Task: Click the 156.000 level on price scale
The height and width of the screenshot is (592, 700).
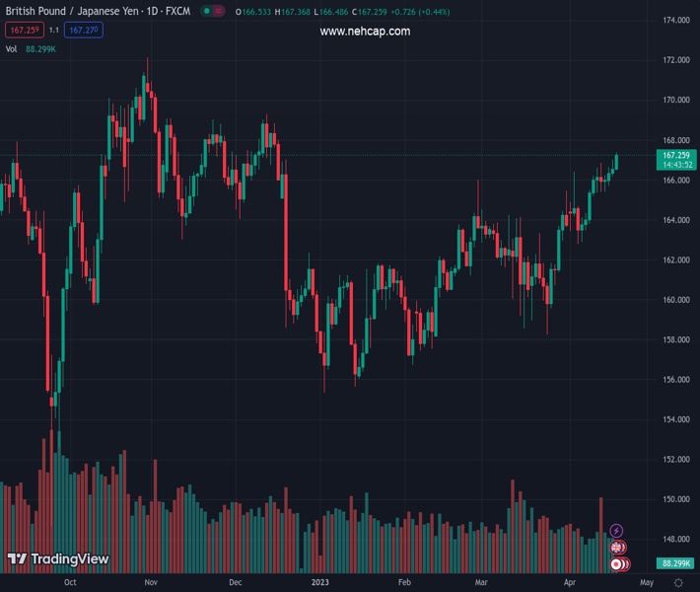Action: tap(675, 380)
